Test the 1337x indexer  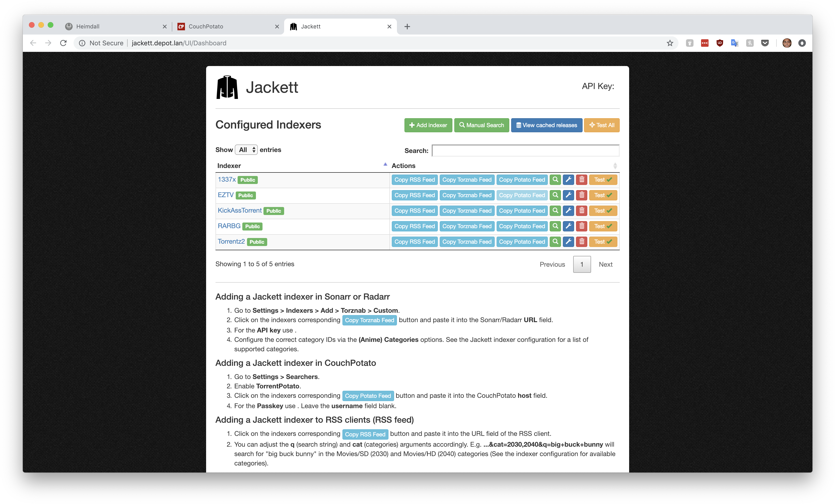pyautogui.click(x=603, y=180)
